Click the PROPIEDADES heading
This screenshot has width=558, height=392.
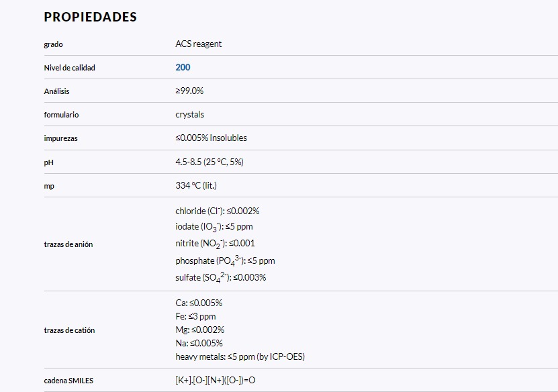[90, 17]
